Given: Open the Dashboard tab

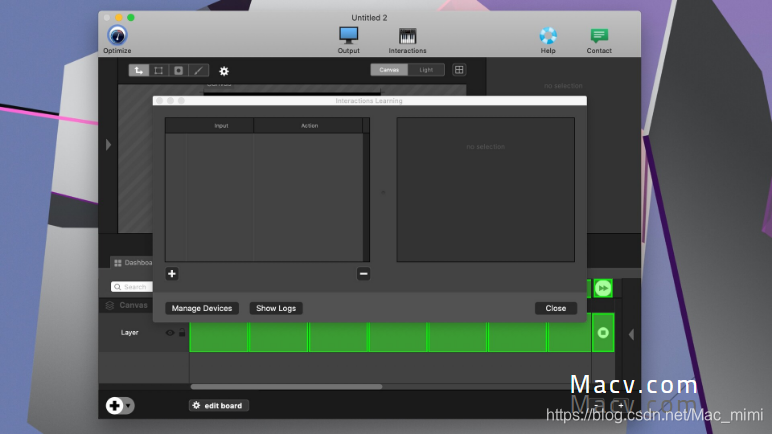Looking at the screenshot, I should tap(133, 262).
